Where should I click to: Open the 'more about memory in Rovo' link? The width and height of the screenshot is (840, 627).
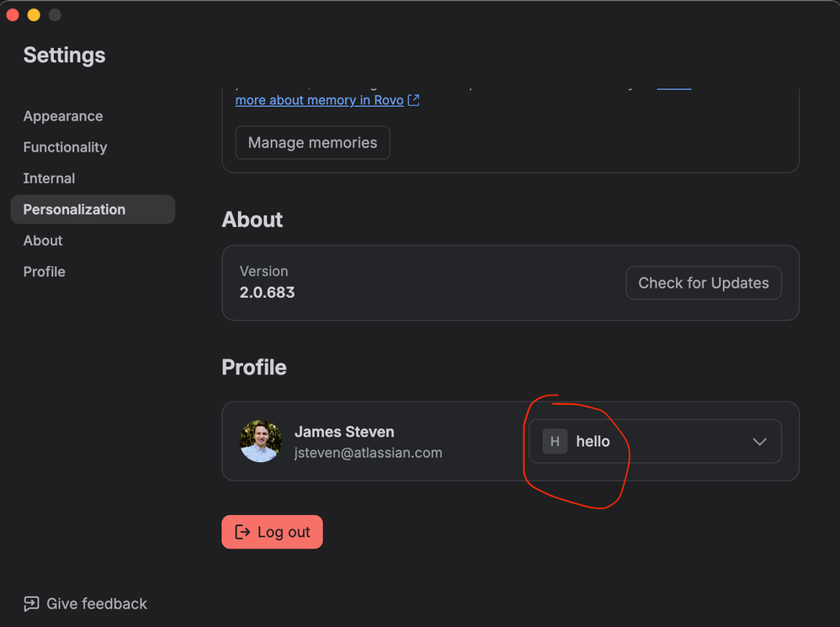(319, 100)
